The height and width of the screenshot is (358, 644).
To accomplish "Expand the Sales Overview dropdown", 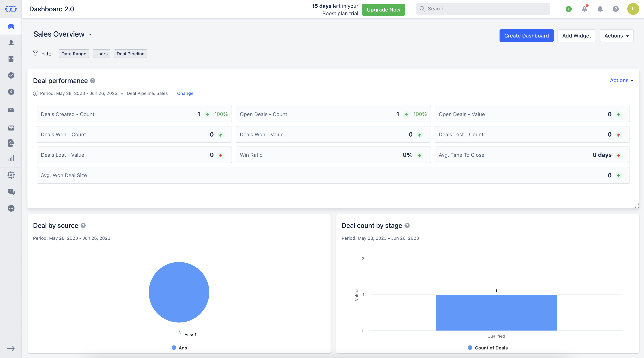I will pyautogui.click(x=90, y=34).
